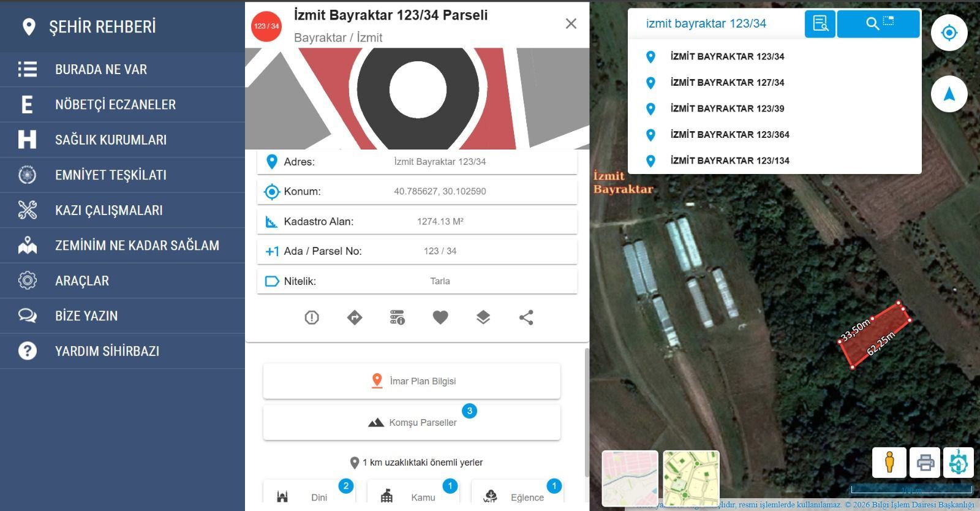The width and height of the screenshot is (980, 511).
Task: Click the printer icon on map
Action: (x=925, y=462)
